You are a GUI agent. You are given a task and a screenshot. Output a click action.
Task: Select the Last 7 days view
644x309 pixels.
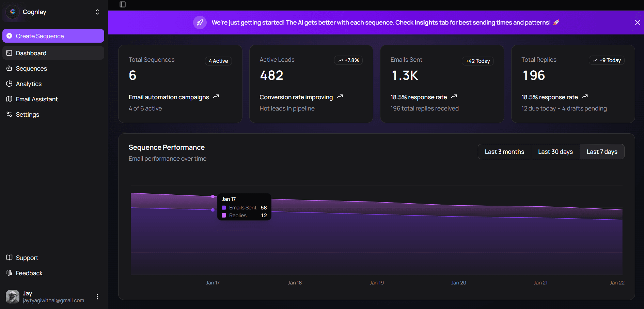602,151
